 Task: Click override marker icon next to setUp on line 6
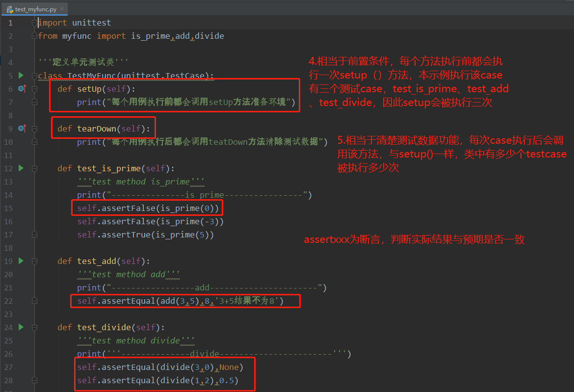pyautogui.click(x=22, y=89)
